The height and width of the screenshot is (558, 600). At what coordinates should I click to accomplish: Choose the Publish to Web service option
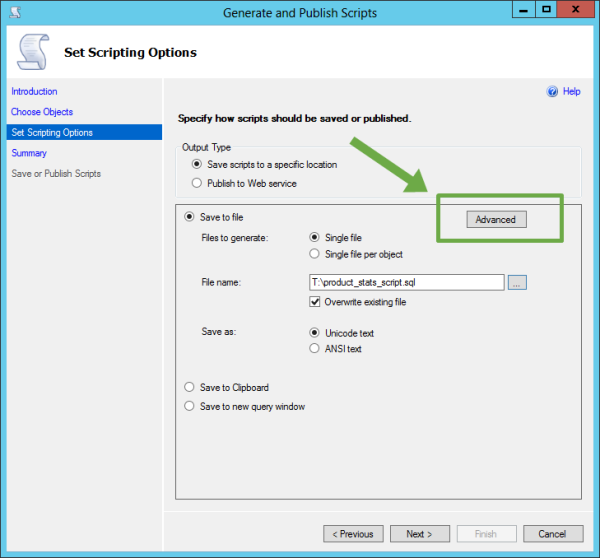tap(196, 183)
